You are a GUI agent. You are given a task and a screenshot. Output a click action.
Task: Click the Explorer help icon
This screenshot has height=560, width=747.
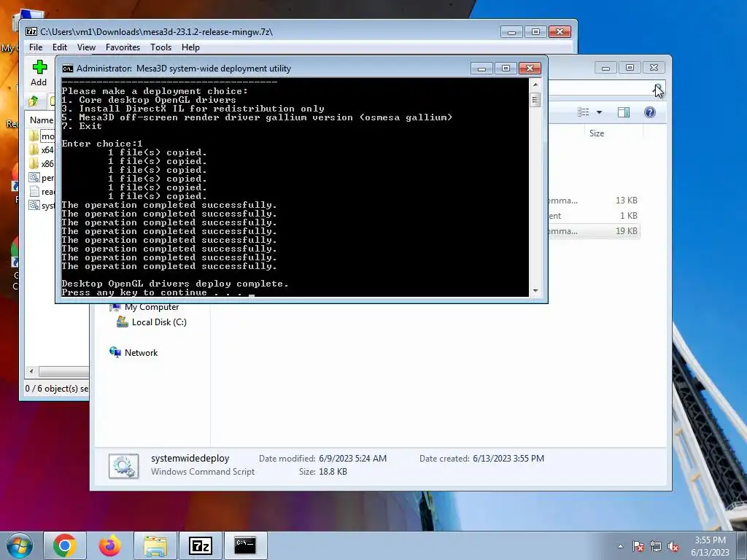[x=650, y=112]
